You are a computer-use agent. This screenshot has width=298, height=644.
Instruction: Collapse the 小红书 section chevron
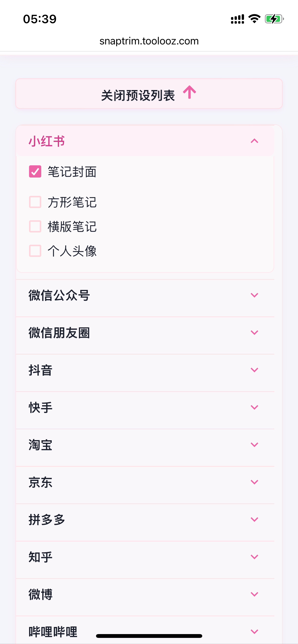pyautogui.click(x=254, y=141)
